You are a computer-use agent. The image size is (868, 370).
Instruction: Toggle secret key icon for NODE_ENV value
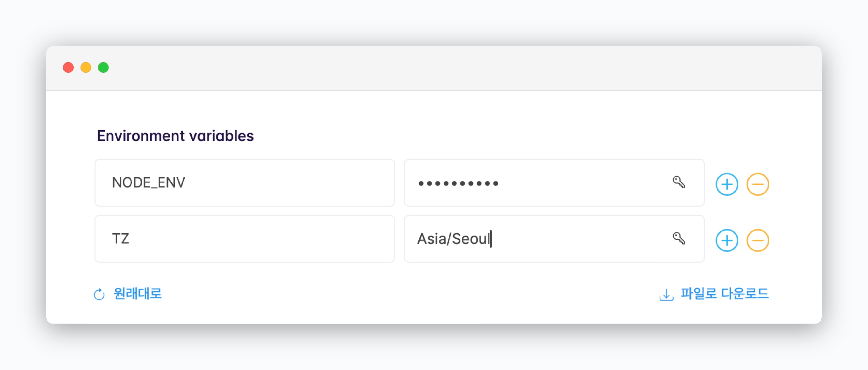click(679, 182)
